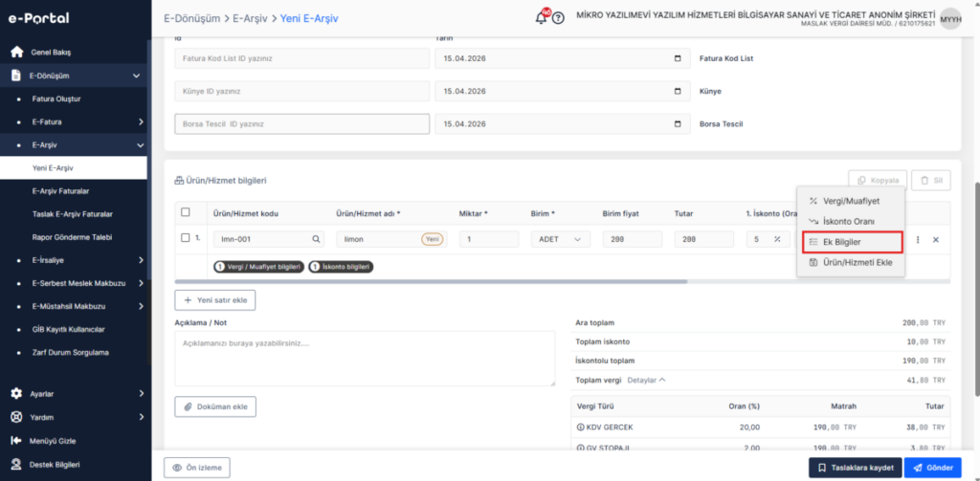Click Taslaklara kaydet button
The image size is (980, 481).
click(856, 468)
